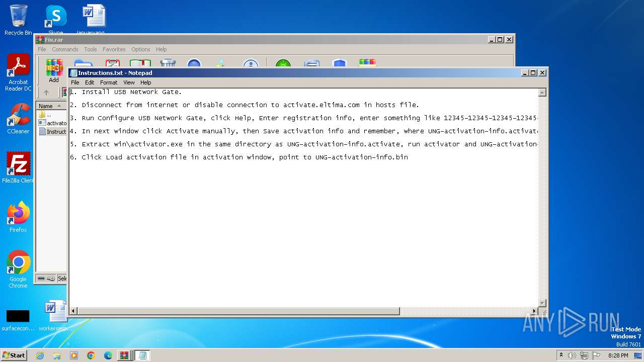Switch to Notepad via its taskbar button

pos(142,355)
